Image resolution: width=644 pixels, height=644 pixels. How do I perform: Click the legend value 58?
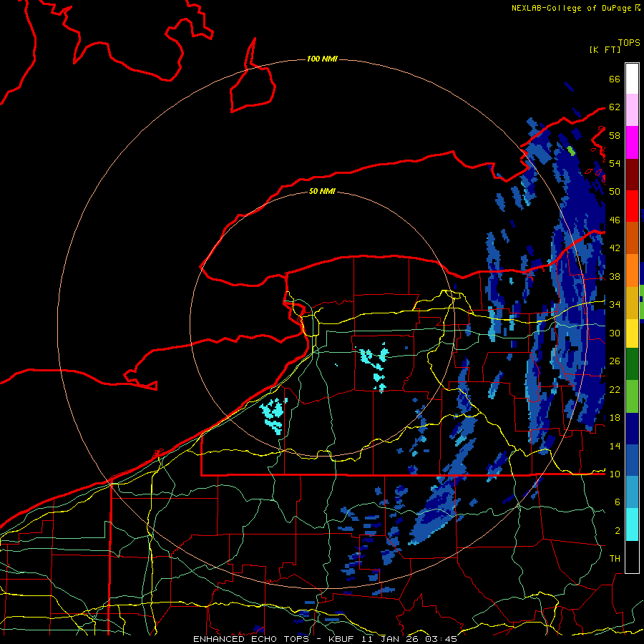coord(615,135)
